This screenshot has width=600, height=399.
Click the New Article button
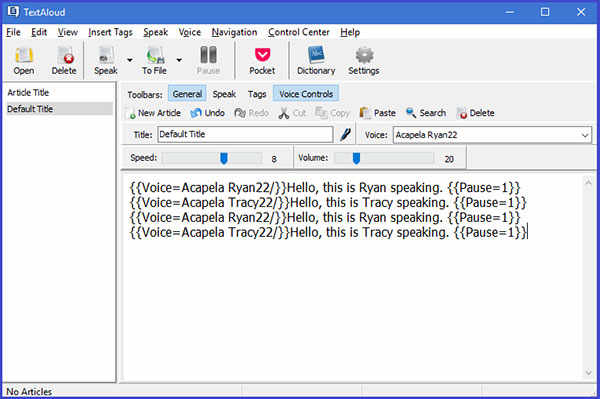pos(155,113)
